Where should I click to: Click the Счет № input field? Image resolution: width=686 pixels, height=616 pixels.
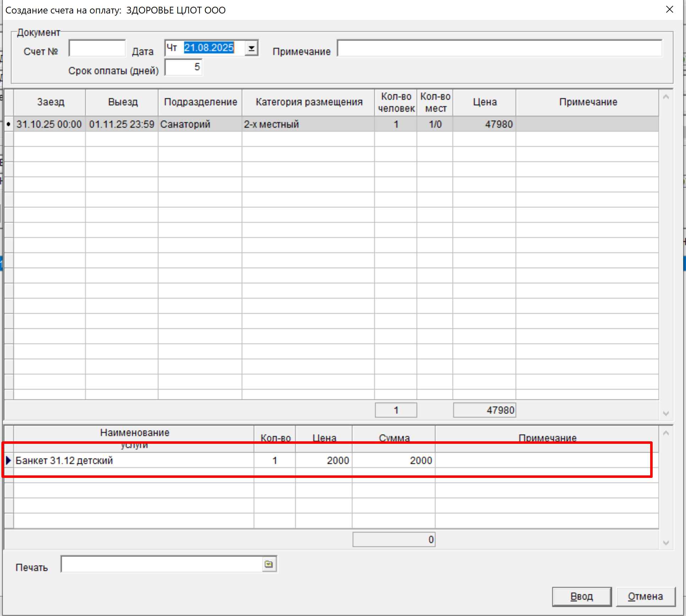97,49
